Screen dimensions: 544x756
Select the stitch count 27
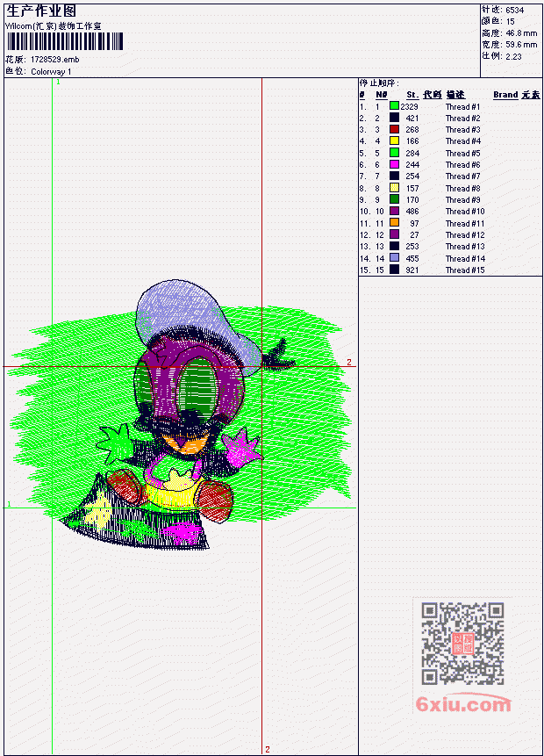pos(414,235)
